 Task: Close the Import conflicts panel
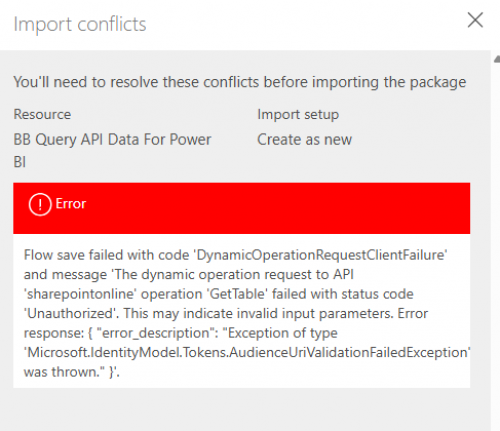pos(475,20)
